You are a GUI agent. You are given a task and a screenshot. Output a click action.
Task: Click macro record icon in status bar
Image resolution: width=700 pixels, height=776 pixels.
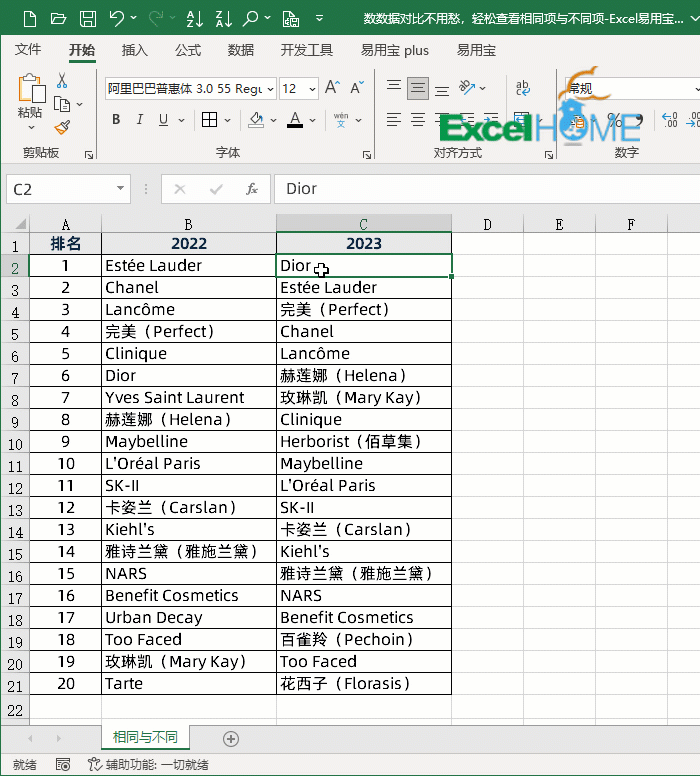coord(63,765)
